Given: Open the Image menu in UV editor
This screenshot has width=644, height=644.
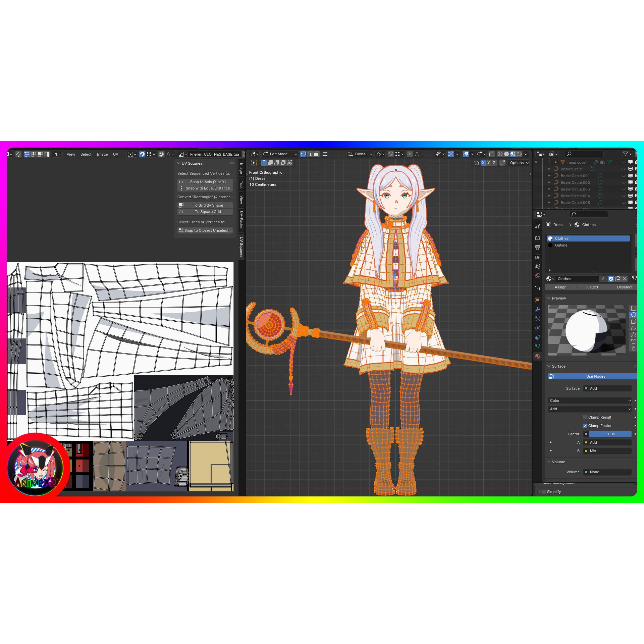Looking at the screenshot, I should (x=102, y=154).
